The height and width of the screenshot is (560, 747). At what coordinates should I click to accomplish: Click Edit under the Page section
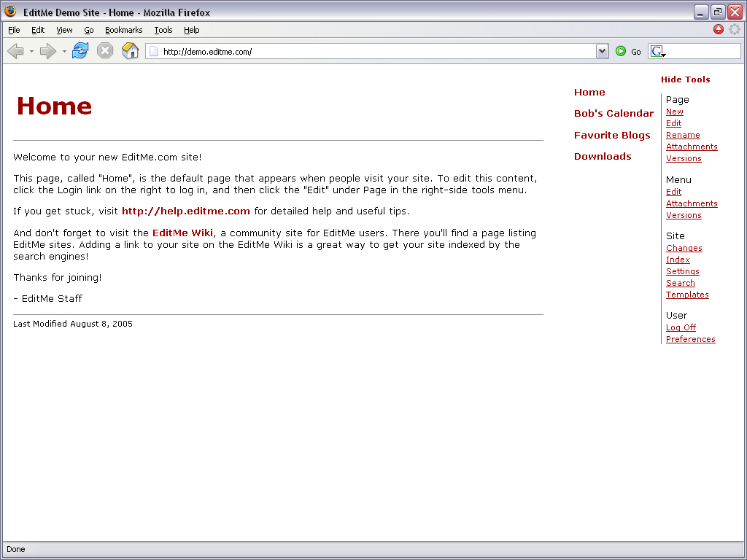click(x=673, y=123)
